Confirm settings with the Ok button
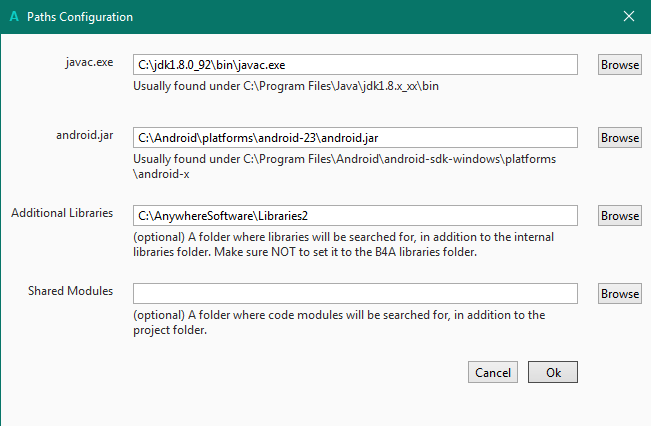The image size is (651, 426). tap(553, 372)
